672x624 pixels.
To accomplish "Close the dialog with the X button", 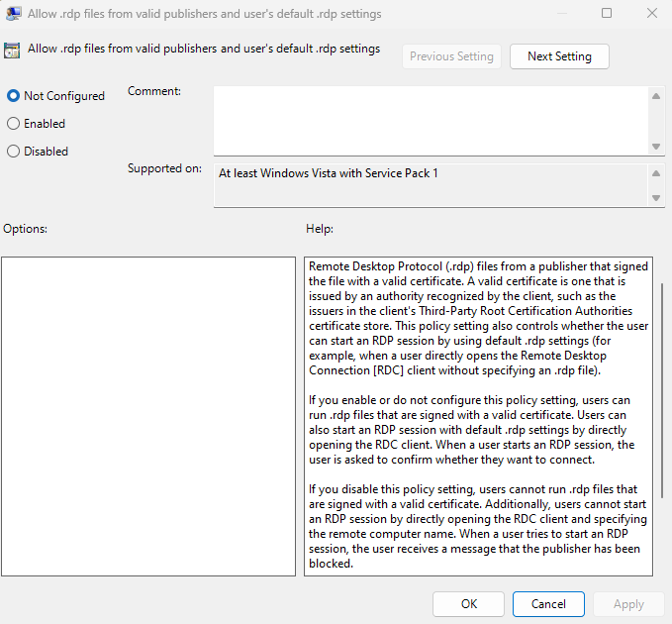I will [652, 13].
